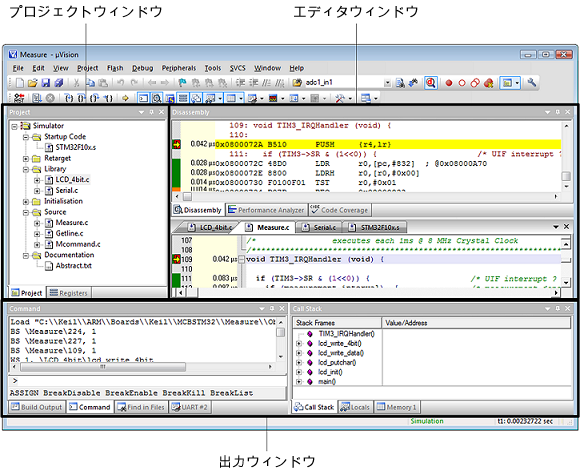The image size is (580, 471).
Task: Open Watch windows dropdown arrow
Action: (220, 98)
